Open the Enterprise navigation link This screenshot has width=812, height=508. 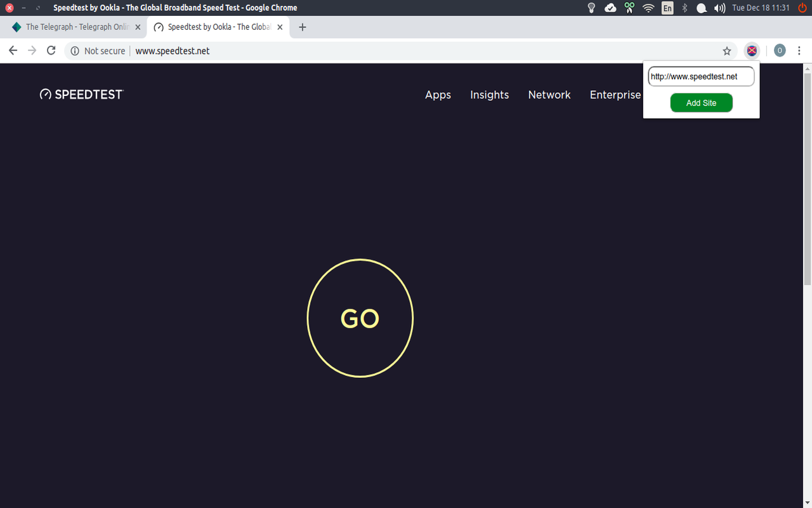pyautogui.click(x=615, y=95)
